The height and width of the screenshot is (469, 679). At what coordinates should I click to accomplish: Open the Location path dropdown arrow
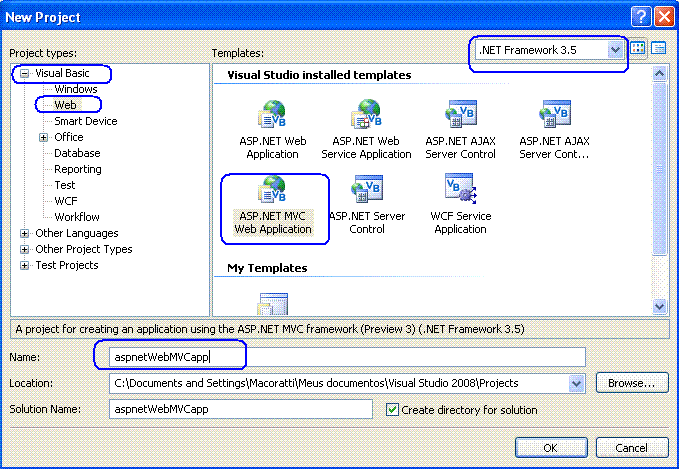coord(576,383)
